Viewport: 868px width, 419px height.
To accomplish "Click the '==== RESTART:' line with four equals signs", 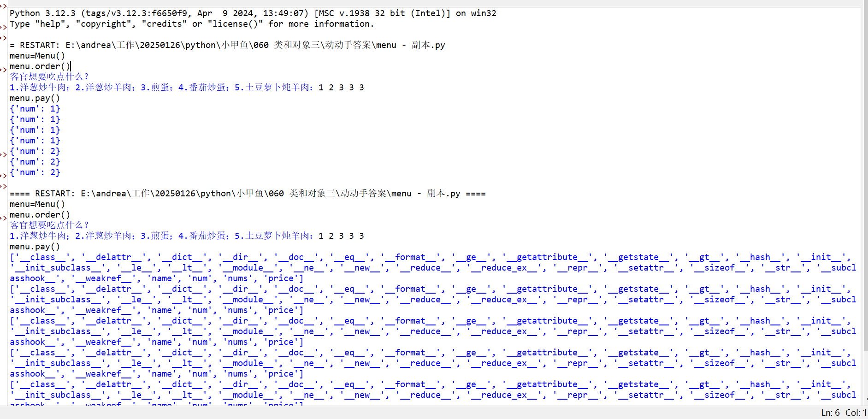I will [248, 194].
